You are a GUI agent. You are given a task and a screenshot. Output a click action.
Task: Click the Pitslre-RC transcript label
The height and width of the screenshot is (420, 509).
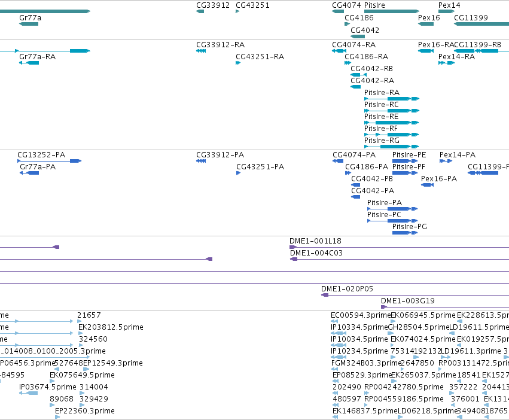point(382,105)
